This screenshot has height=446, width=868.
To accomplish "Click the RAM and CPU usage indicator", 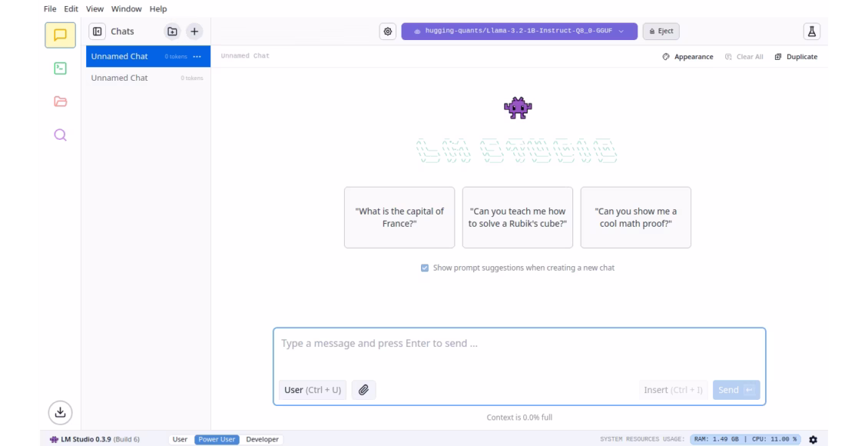I will pos(746,439).
